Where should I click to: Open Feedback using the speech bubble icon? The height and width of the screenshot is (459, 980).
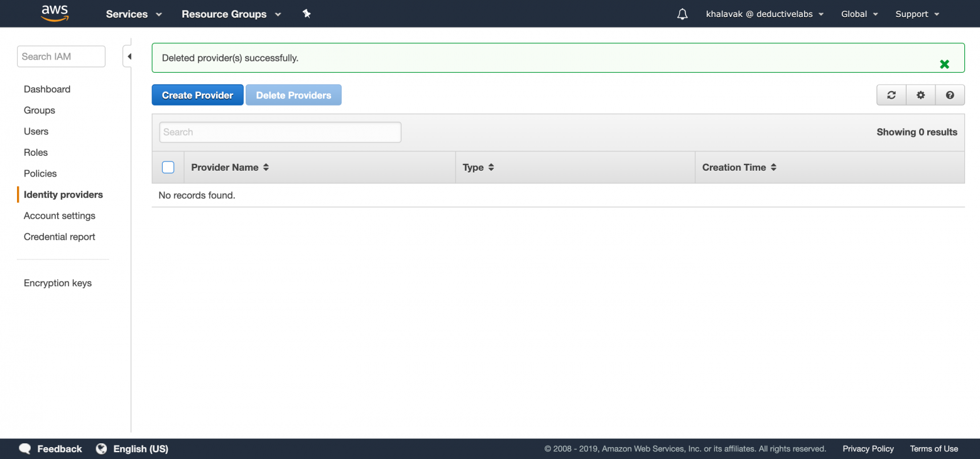click(x=24, y=448)
